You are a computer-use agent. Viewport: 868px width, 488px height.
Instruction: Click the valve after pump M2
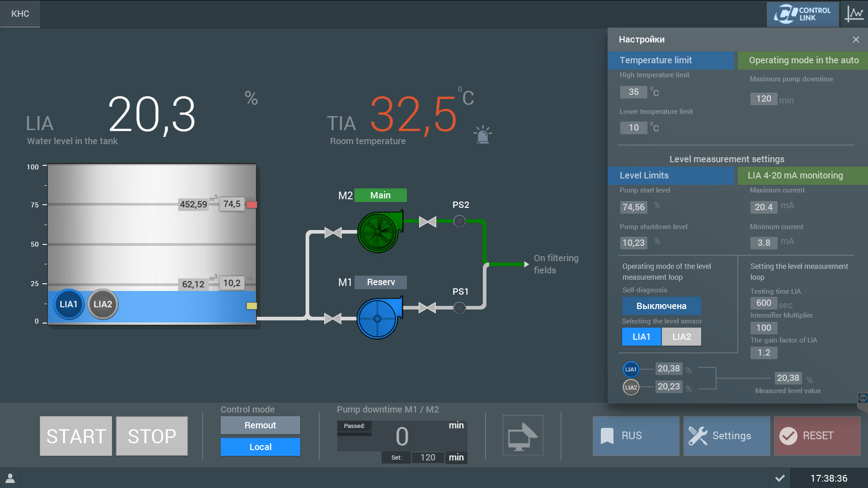click(x=427, y=221)
